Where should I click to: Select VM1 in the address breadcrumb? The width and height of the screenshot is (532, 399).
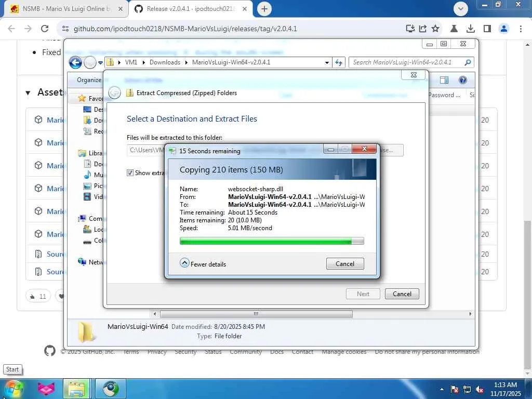click(131, 62)
